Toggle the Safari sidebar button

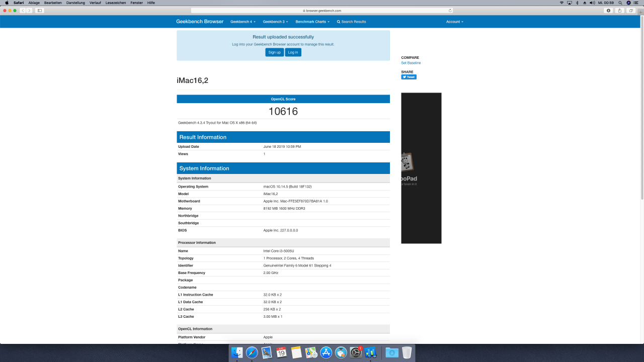(x=40, y=10)
